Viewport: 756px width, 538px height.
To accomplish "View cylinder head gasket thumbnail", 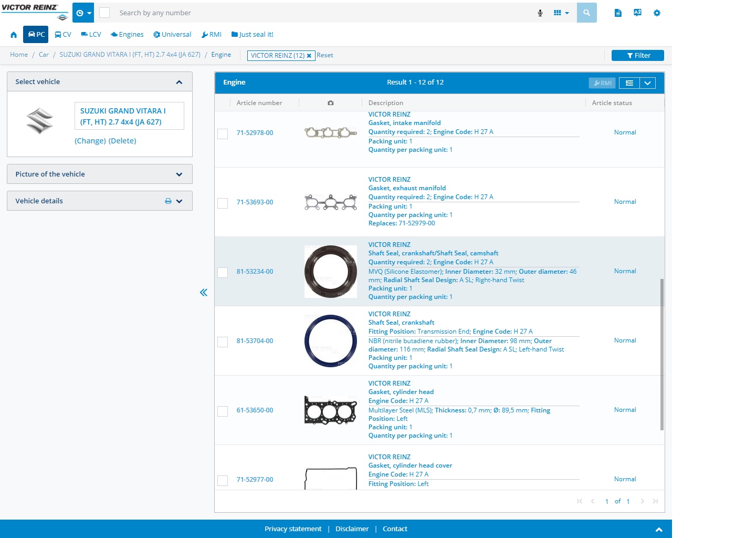I will pos(331,410).
